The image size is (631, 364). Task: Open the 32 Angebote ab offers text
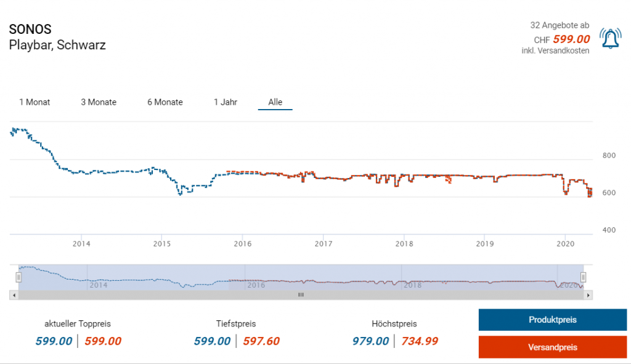point(560,25)
